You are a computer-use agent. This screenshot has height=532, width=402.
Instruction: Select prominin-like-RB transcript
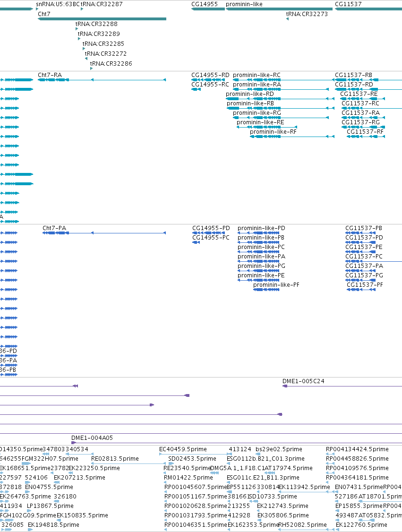click(250, 103)
